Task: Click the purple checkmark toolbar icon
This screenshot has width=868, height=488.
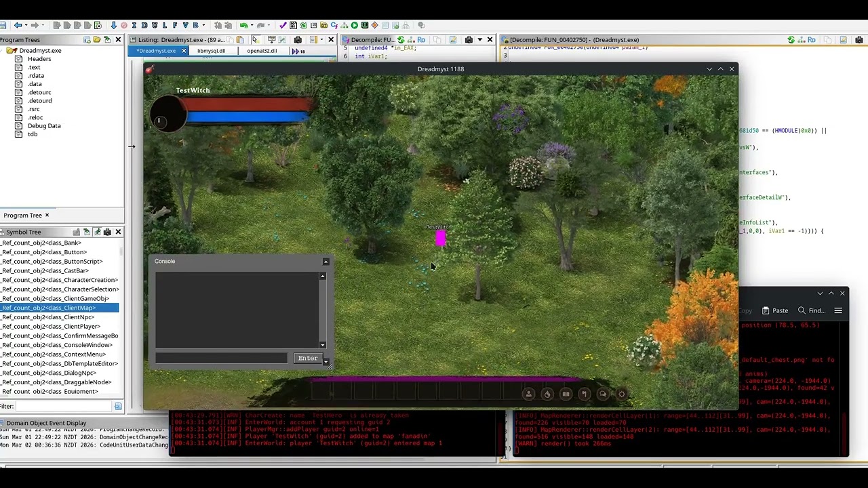Action: coord(283,26)
